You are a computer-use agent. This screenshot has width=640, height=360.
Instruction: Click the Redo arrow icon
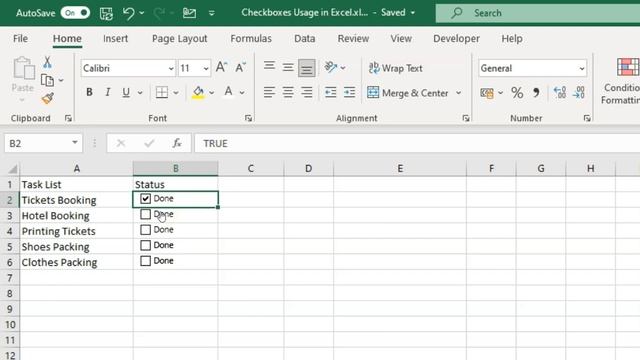[x=159, y=13]
